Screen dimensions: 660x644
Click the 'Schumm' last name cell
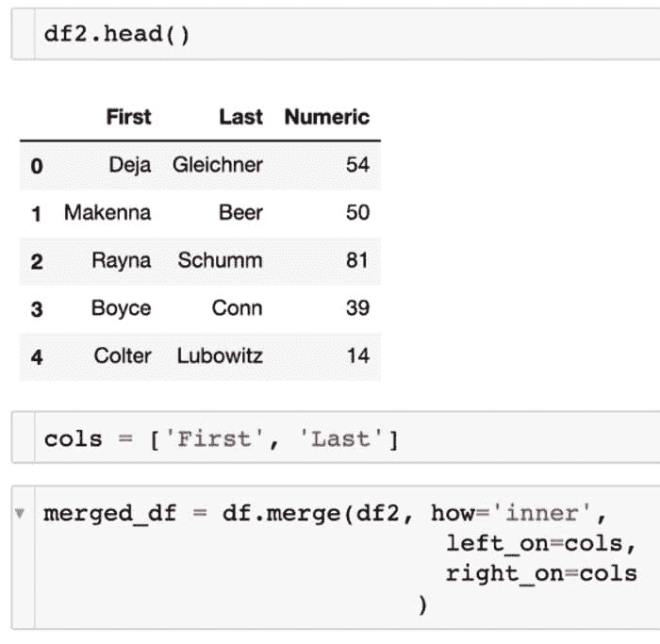click(x=220, y=260)
